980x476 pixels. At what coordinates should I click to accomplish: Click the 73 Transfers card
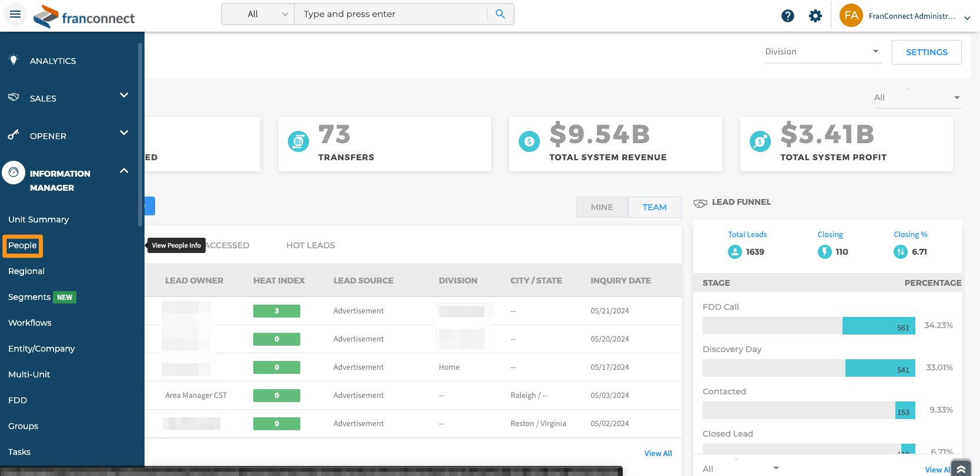(385, 144)
